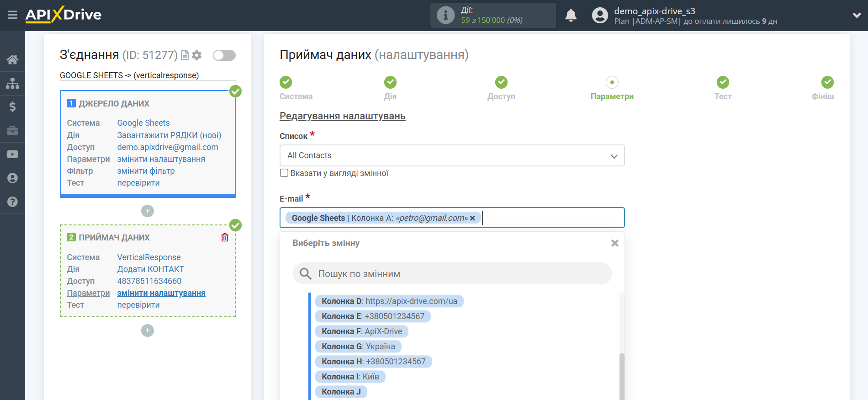
Task: Click the account avatar icon
Action: pyautogui.click(x=600, y=16)
